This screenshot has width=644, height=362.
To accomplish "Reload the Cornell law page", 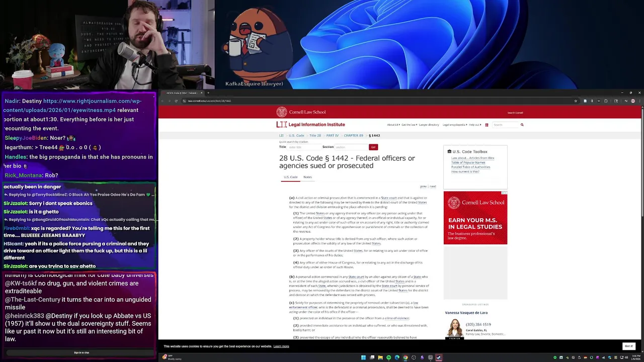I will pyautogui.click(x=176, y=101).
